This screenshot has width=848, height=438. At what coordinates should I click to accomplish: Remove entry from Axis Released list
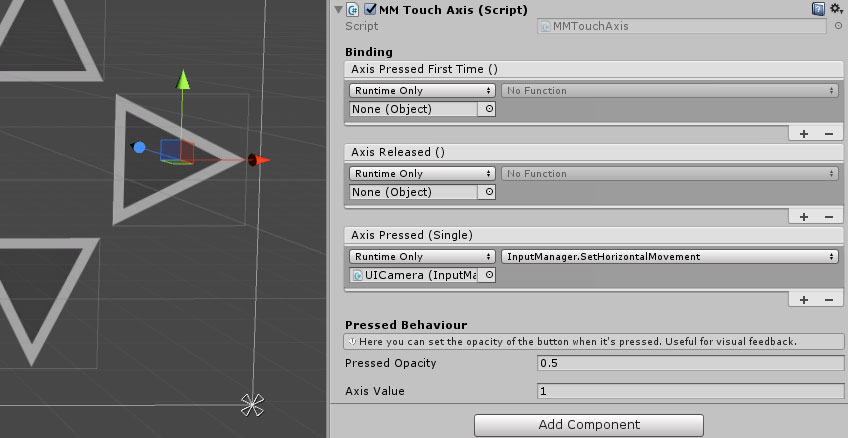pyautogui.click(x=828, y=216)
